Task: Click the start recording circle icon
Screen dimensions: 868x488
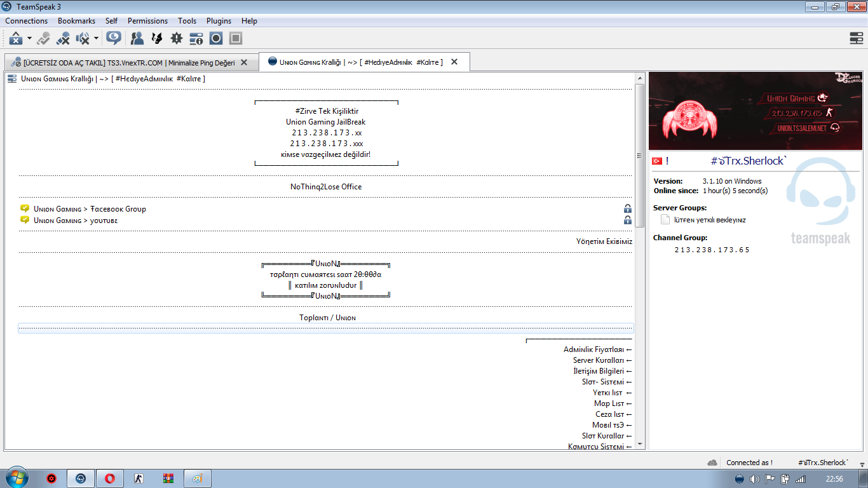Action: tap(216, 39)
